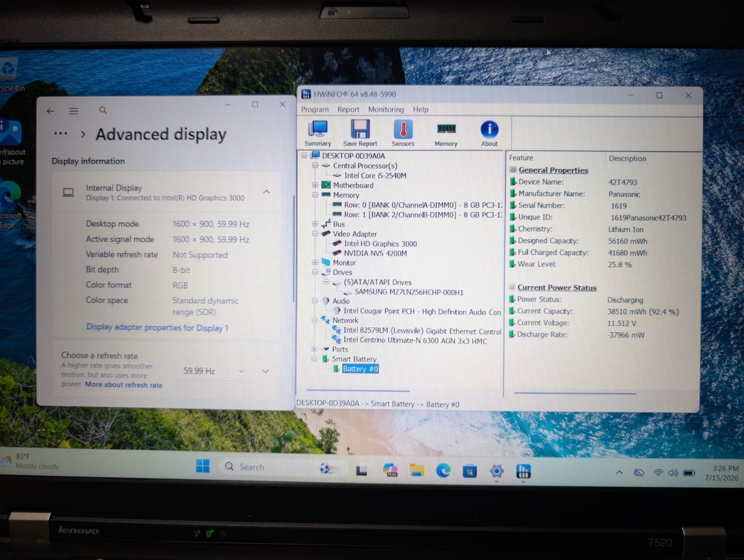Open File Explorer from the taskbar

coord(416,471)
